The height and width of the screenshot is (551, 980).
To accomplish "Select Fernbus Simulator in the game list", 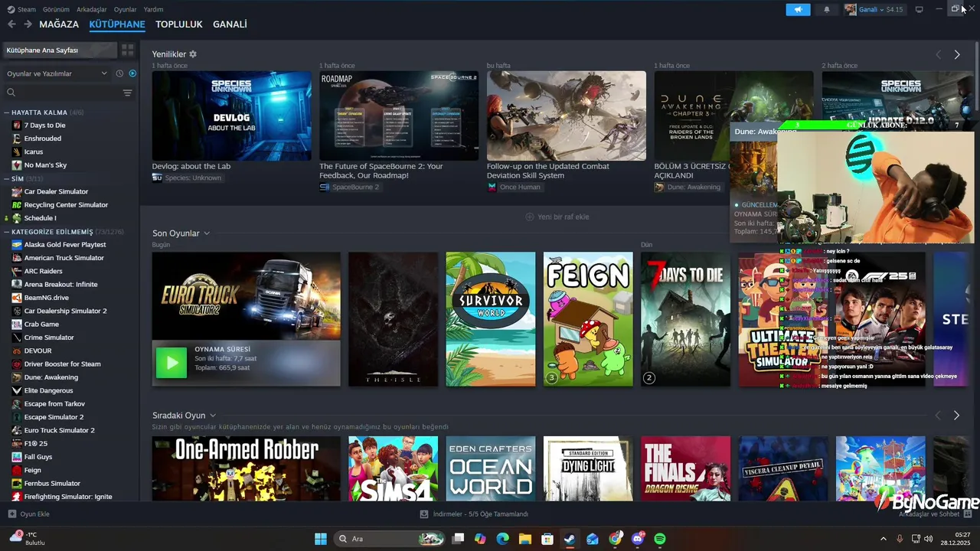I will pos(52,484).
